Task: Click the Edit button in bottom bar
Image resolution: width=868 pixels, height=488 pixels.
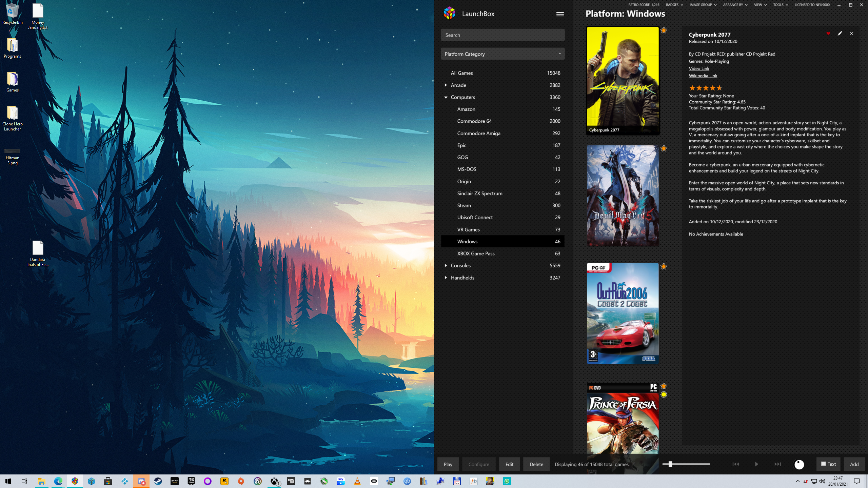Action: [x=509, y=464]
